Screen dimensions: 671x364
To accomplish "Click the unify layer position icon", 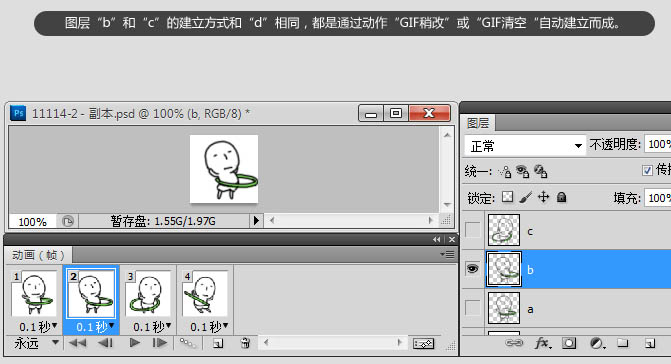I will coord(505,172).
